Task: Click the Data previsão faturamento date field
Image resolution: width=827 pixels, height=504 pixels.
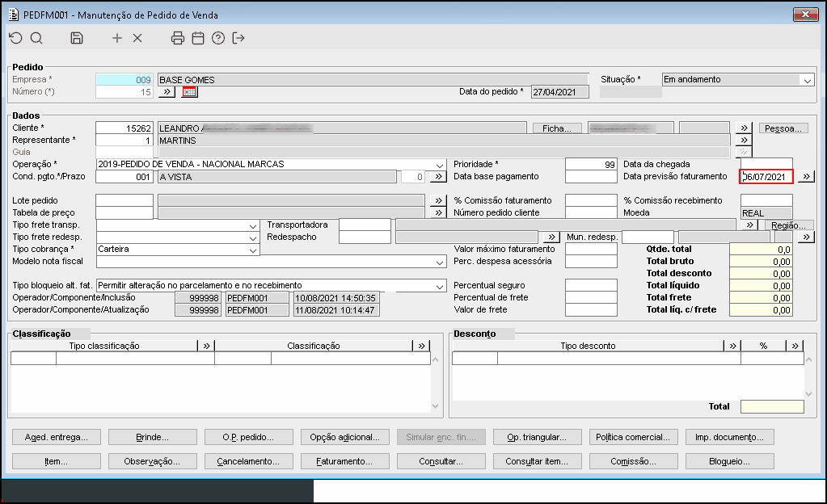Action: coord(766,177)
